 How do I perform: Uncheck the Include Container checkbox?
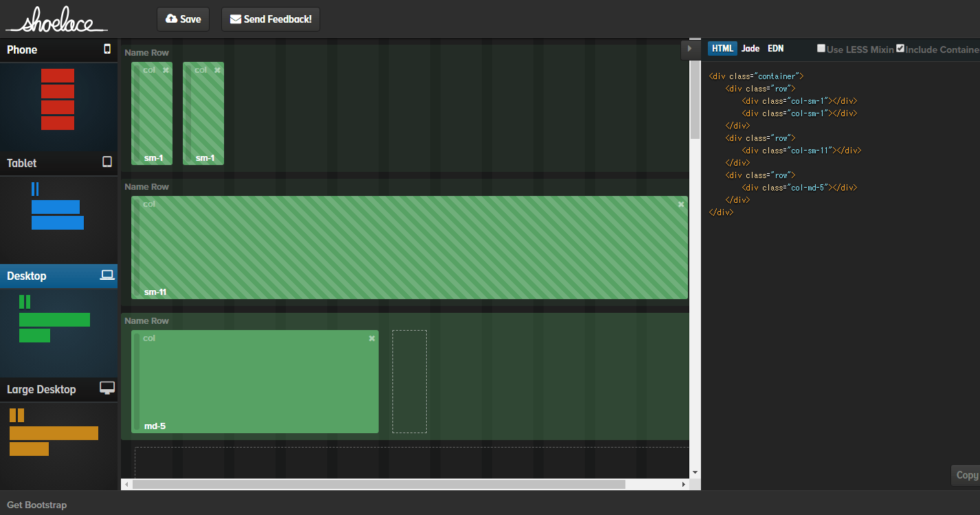click(x=900, y=48)
